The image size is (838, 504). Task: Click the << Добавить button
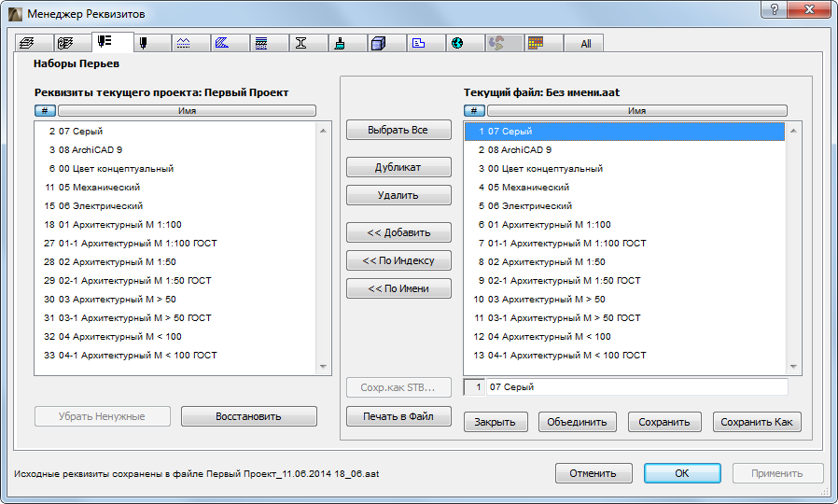pyautogui.click(x=398, y=232)
